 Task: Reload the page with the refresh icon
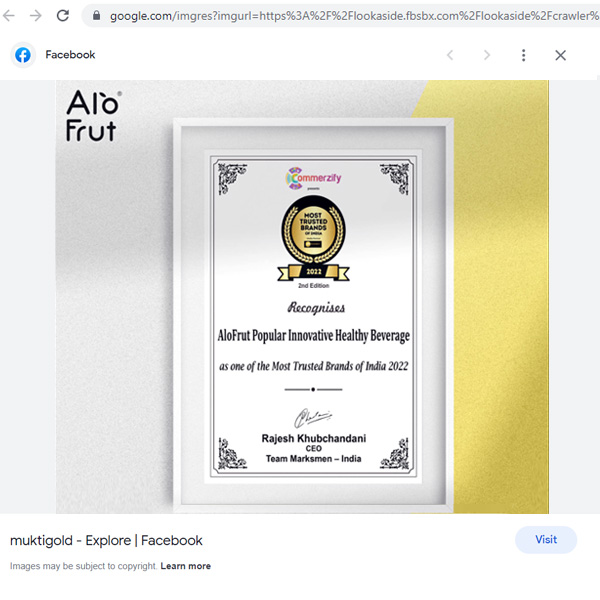click(x=63, y=16)
